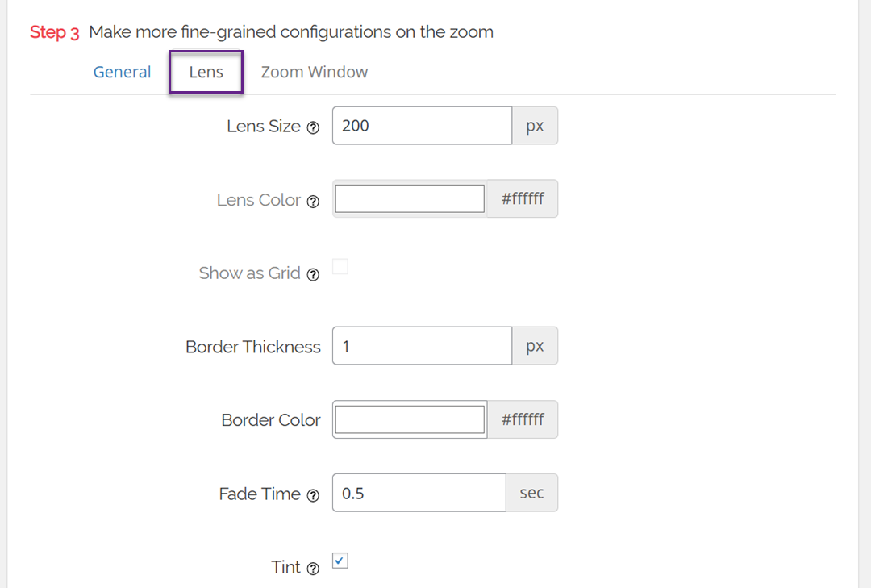Click the Lens Size input field
The height and width of the screenshot is (588, 871).
(422, 126)
